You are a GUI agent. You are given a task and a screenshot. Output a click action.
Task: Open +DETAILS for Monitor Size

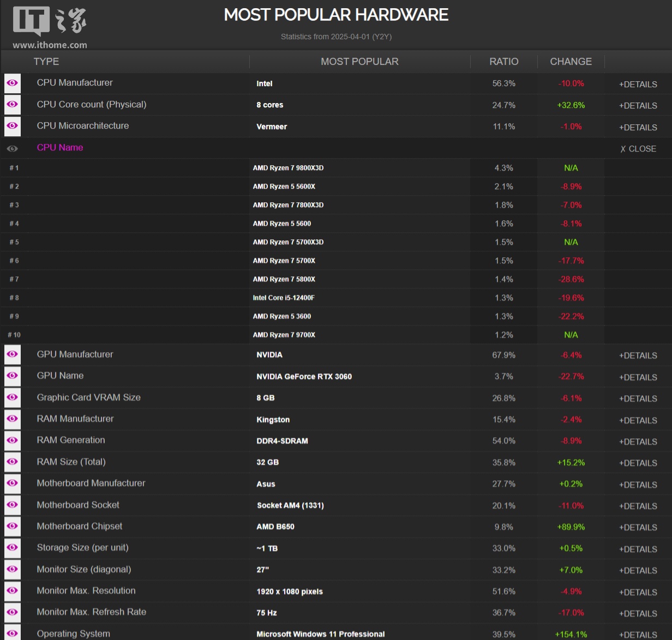coord(638,570)
